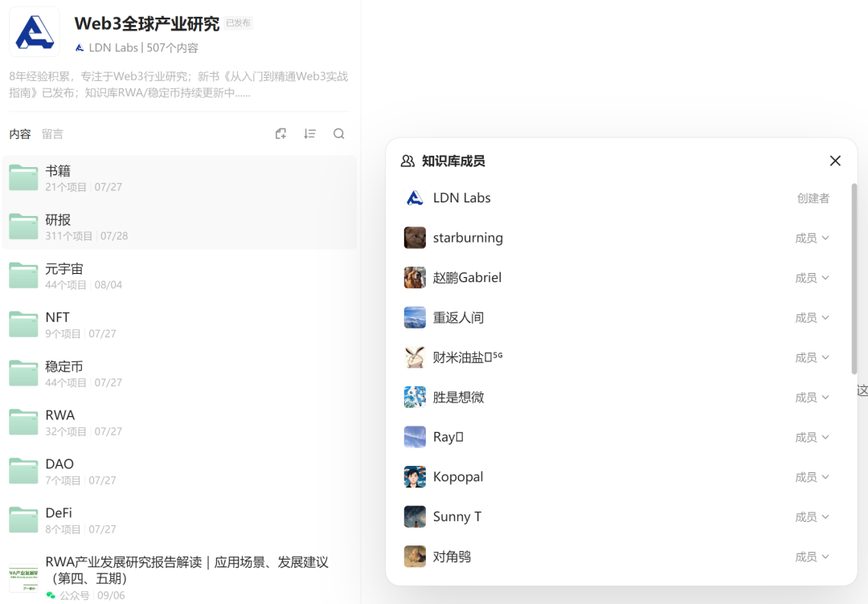
Task: Click the 已发布 status badge
Action: point(237,24)
